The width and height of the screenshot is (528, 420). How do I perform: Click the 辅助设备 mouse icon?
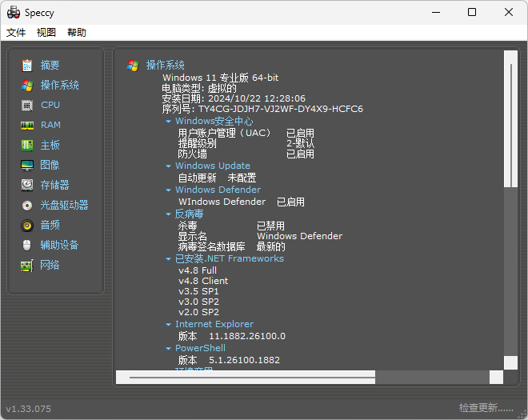[27, 245]
